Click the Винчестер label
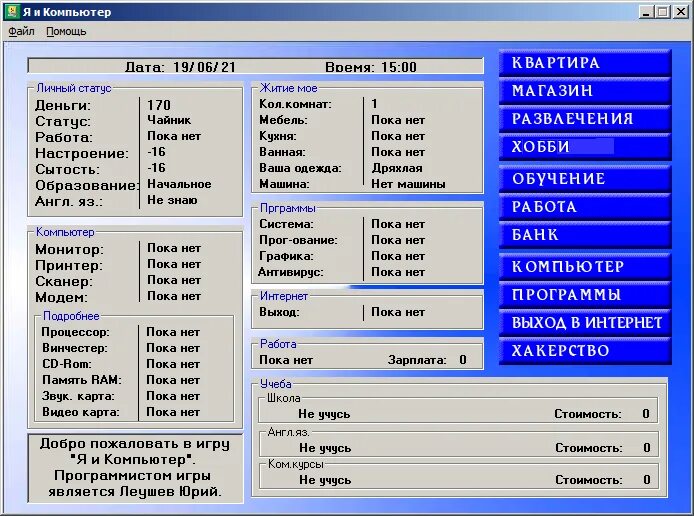Viewport: 694px width, 516px height. [75, 348]
